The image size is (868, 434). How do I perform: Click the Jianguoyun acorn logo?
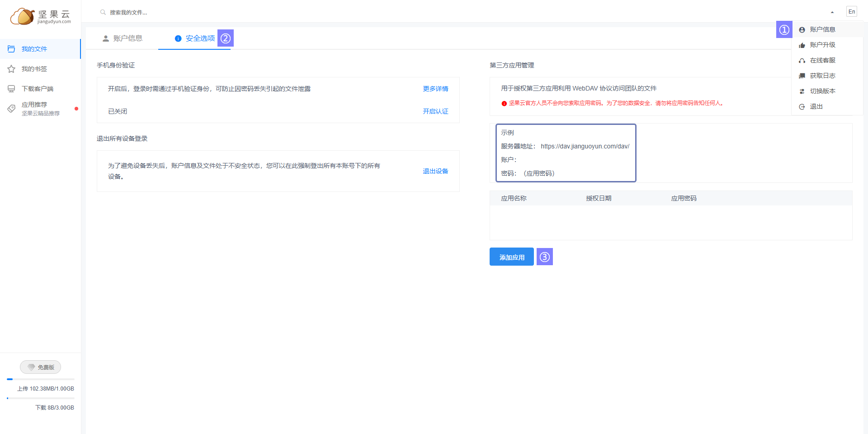pyautogui.click(x=23, y=16)
